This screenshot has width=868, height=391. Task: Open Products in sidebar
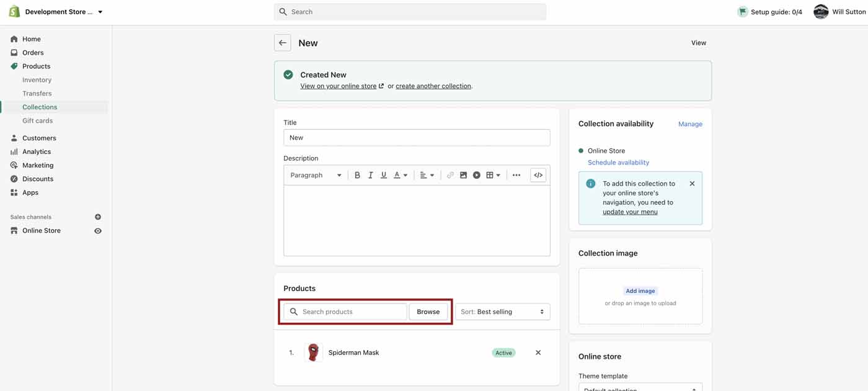36,66
